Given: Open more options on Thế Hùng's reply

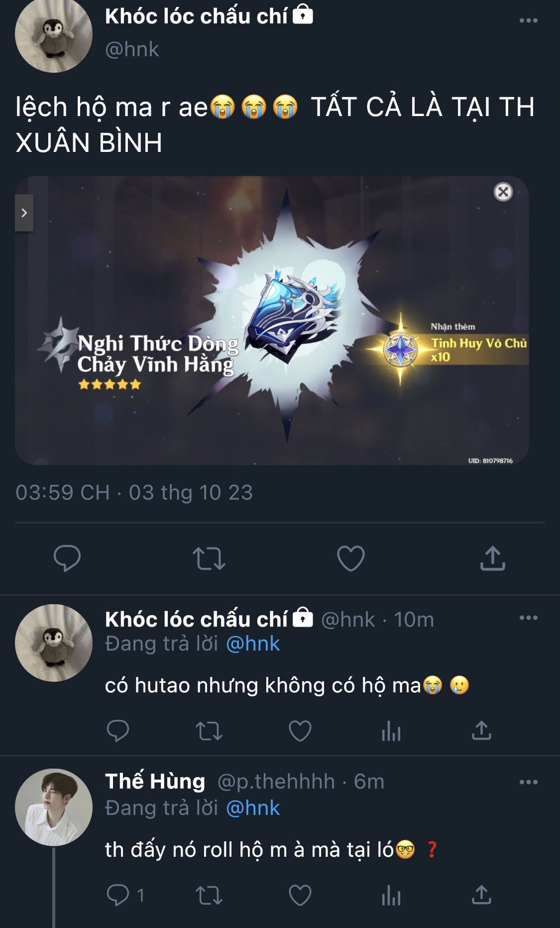Looking at the screenshot, I should pos(528,782).
